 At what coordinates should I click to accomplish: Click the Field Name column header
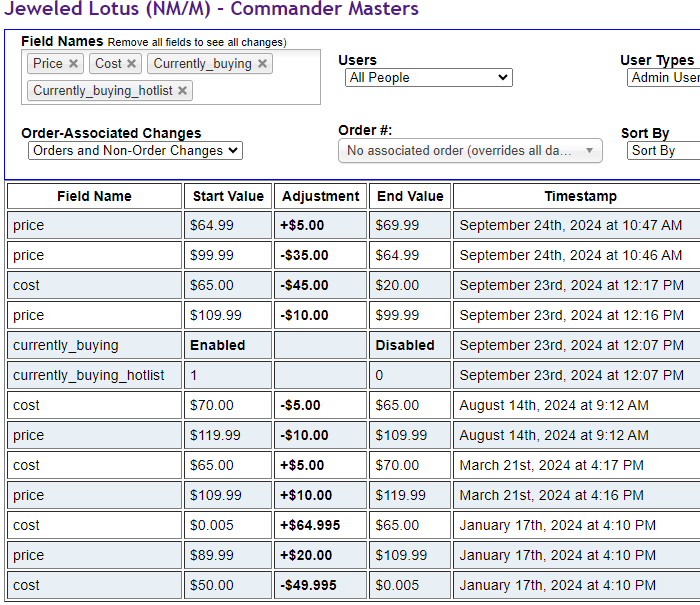click(x=94, y=196)
